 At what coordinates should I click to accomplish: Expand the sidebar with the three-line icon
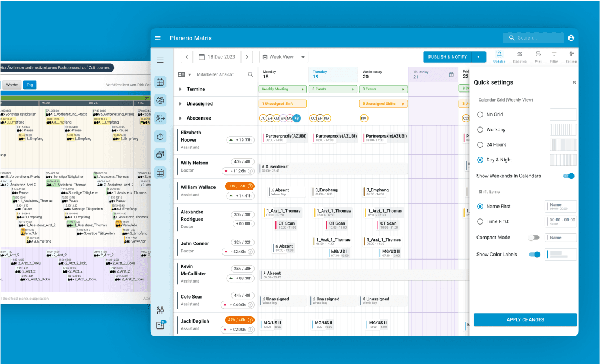click(160, 60)
